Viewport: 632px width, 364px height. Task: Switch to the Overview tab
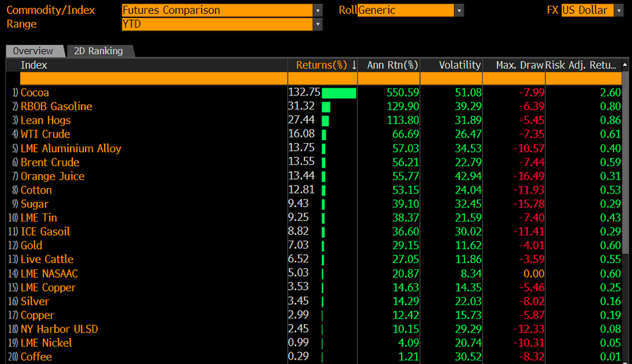tap(34, 50)
